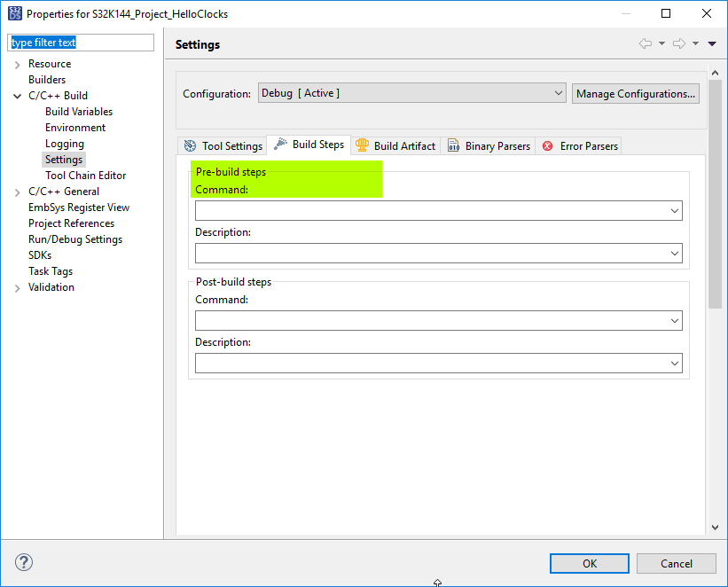Click the Manage Configurations button

coord(635,94)
